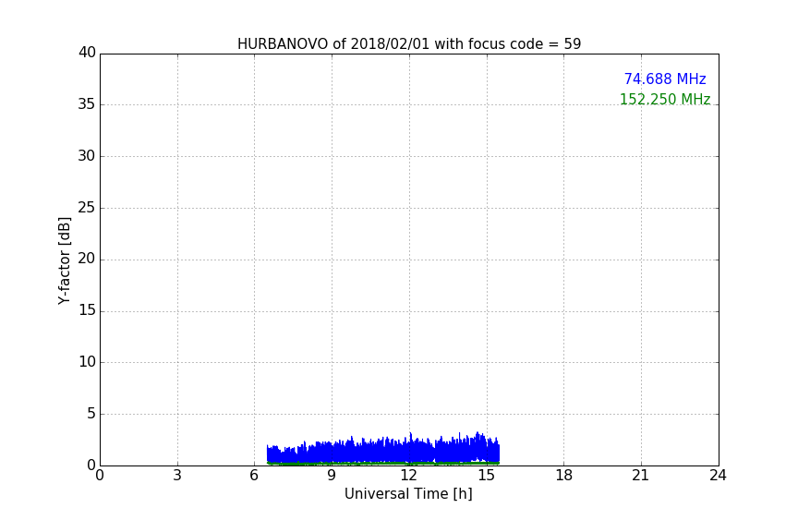798x532 pixels.
Task: Click the y-axis tick label '15'
Action: pyautogui.click(x=87, y=310)
